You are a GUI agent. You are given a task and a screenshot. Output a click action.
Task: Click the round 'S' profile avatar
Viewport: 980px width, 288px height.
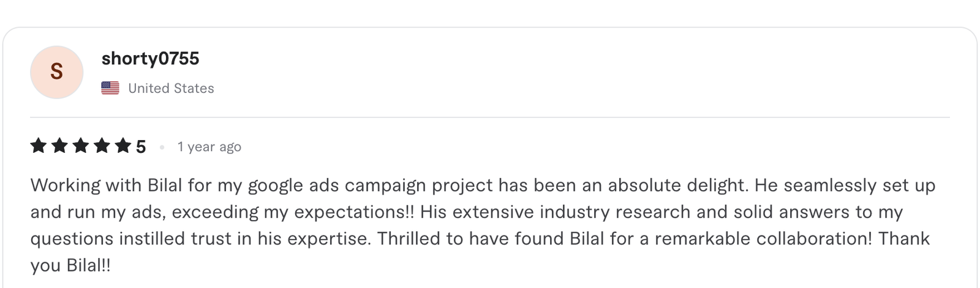click(56, 72)
